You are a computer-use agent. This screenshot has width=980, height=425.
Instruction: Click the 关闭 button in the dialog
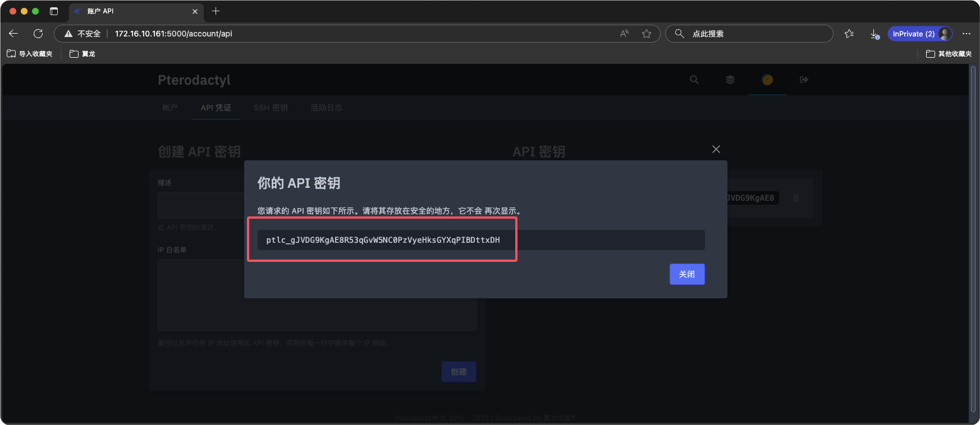[x=686, y=274]
